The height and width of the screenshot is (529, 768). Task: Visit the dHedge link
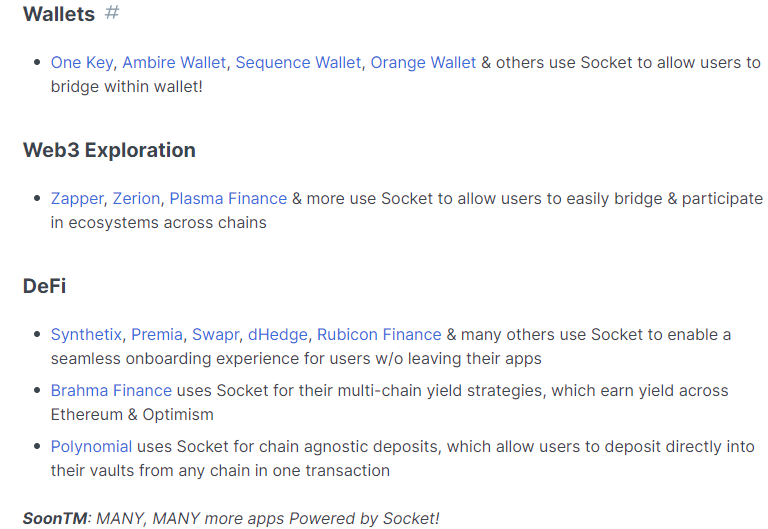(x=278, y=335)
